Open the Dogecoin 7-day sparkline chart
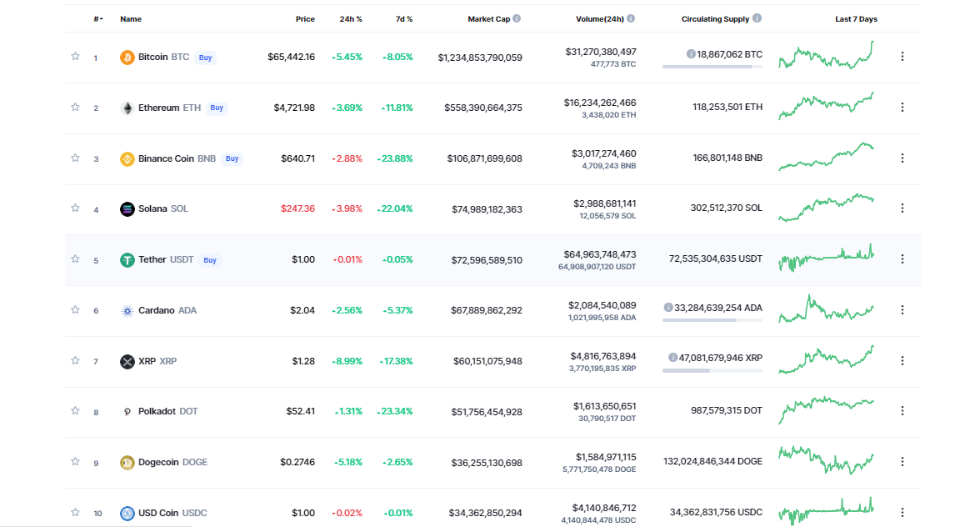The height and width of the screenshot is (527, 980). (827, 460)
